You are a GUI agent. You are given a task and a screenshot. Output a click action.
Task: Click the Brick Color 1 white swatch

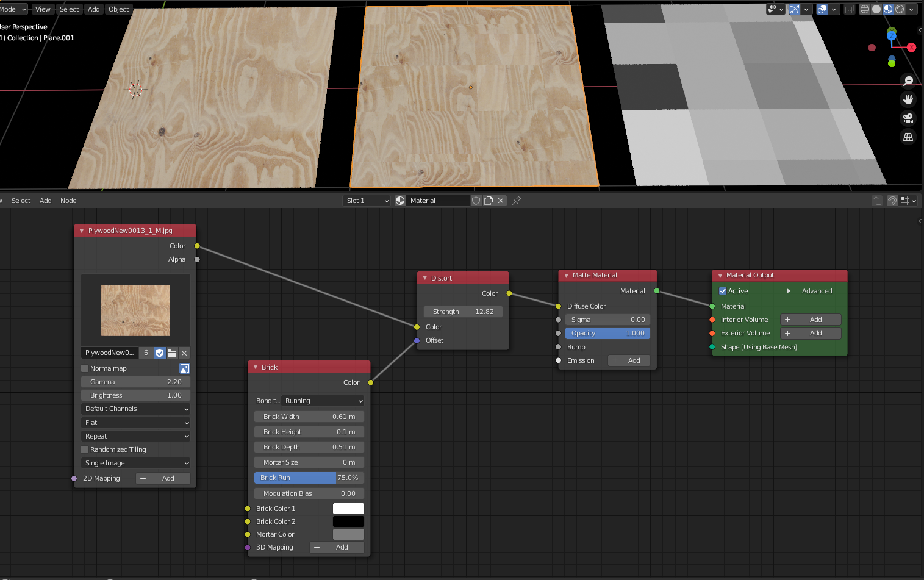[348, 509]
